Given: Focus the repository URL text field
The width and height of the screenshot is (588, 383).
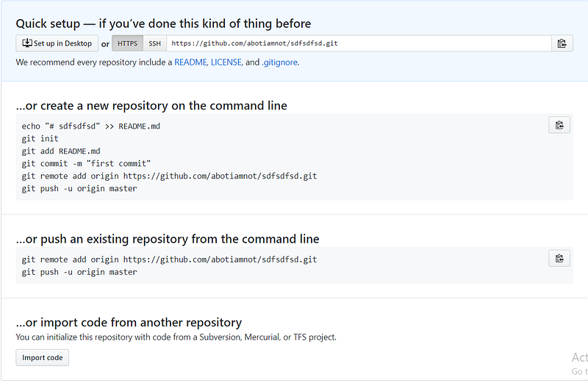Looking at the screenshot, I should click(359, 43).
